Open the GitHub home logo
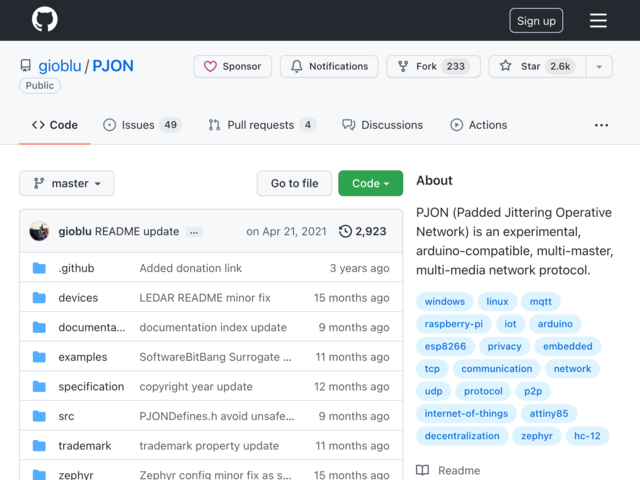Image resolution: width=640 pixels, height=480 pixels. [x=44, y=19]
